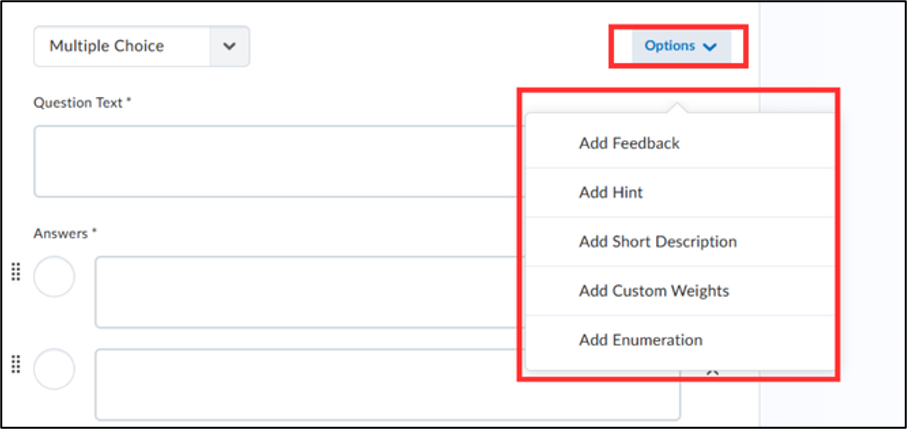Click the Multiple Choice label text
908x430 pixels.
pyautogui.click(x=107, y=46)
